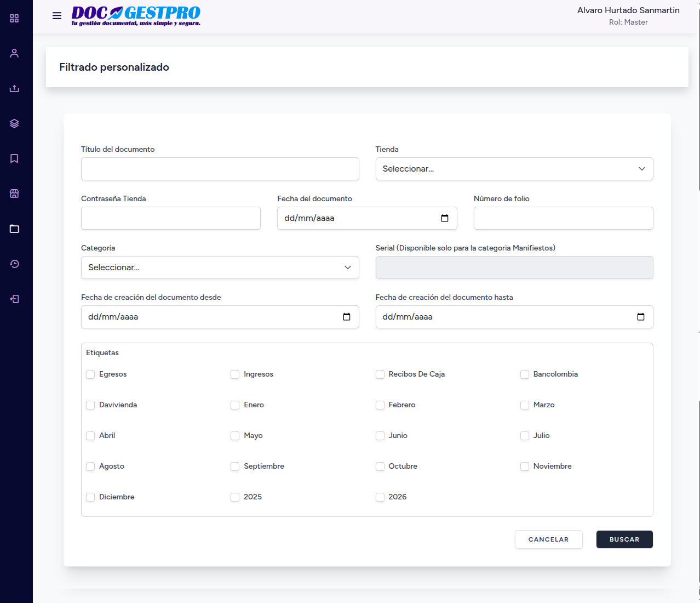Check the Davivienda tag
This screenshot has width=700, height=603.
coord(90,405)
